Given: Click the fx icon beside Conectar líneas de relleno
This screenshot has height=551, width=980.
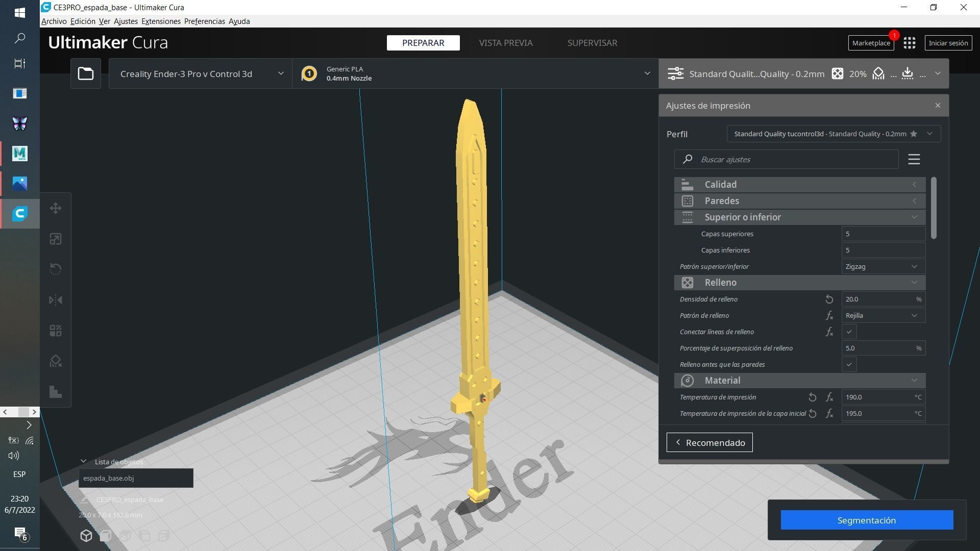Looking at the screenshot, I should click(x=829, y=332).
